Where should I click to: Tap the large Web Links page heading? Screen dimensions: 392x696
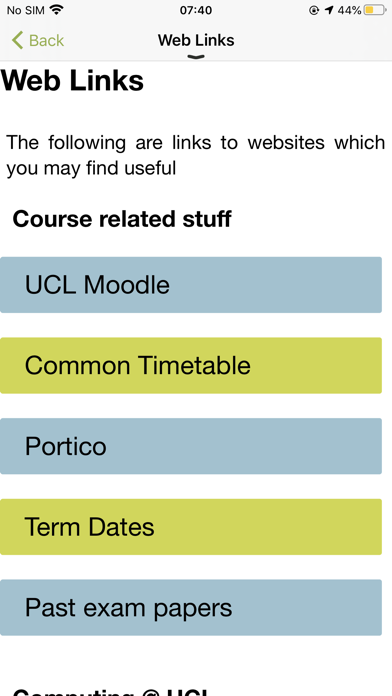pyautogui.click(x=72, y=80)
